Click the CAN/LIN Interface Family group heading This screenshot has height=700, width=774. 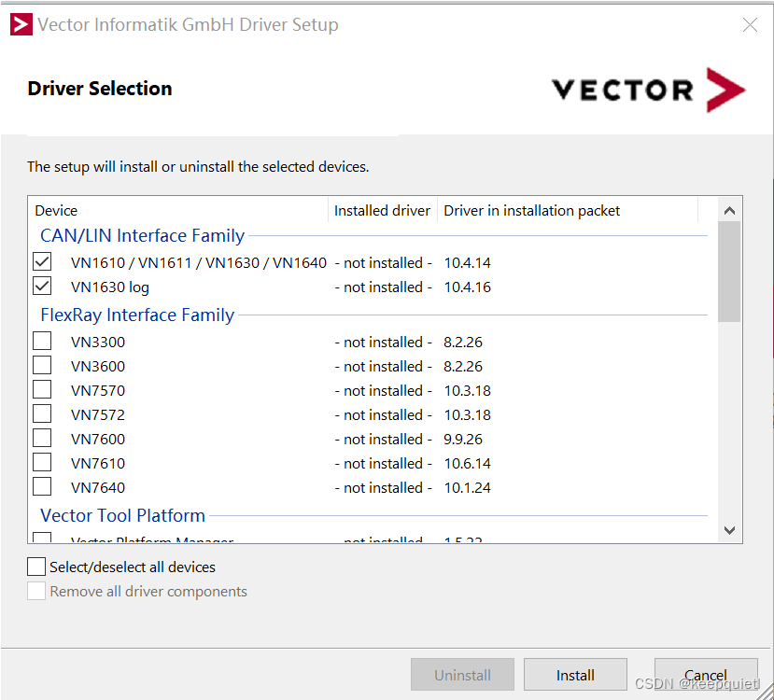(142, 236)
